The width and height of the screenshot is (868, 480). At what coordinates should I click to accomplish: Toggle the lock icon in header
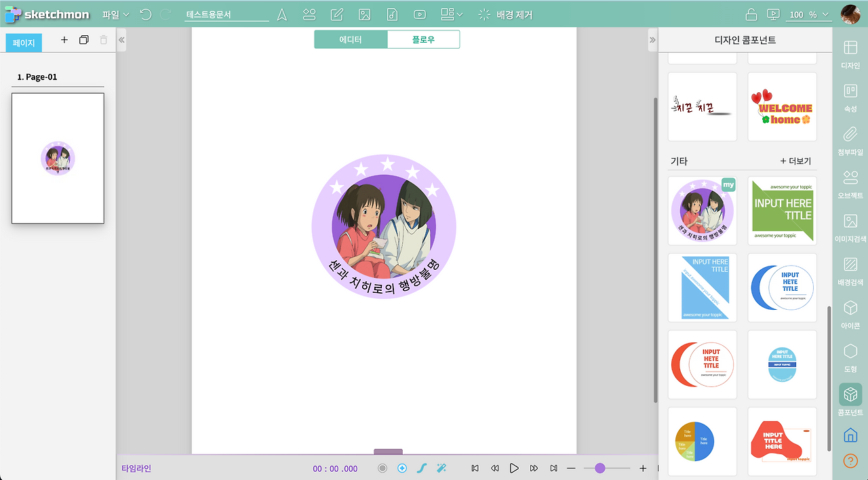tap(751, 14)
